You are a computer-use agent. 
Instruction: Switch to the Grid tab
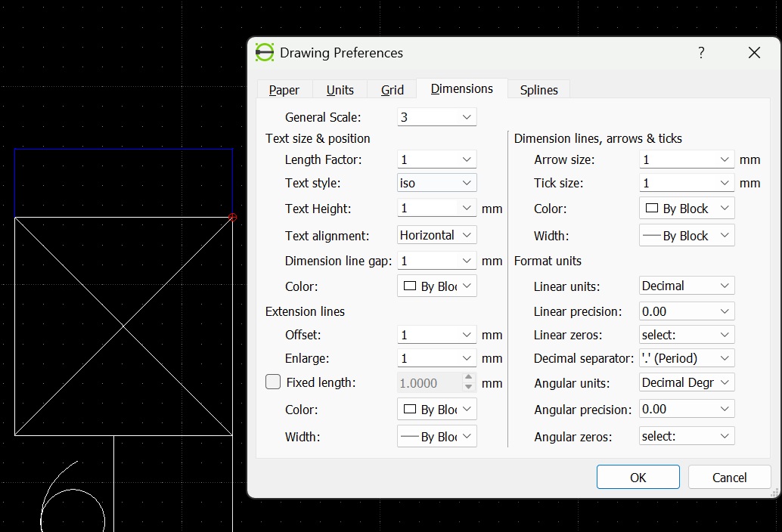point(392,90)
